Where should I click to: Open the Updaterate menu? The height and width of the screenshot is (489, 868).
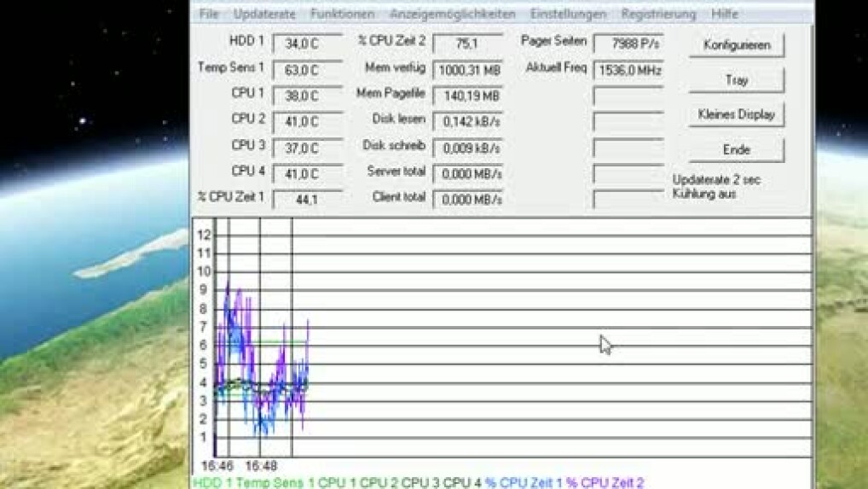click(264, 15)
